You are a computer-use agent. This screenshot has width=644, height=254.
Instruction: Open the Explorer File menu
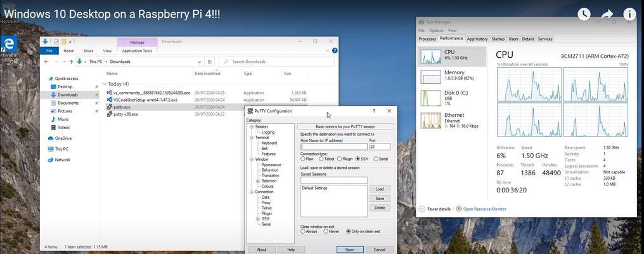pos(49,51)
